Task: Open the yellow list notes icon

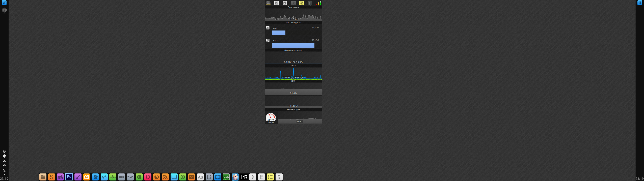Action: click(270, 177)
